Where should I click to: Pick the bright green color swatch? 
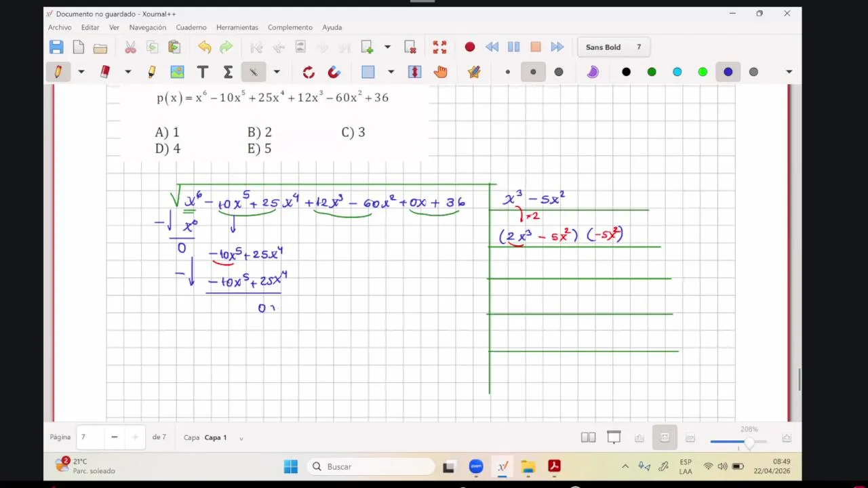703,72
